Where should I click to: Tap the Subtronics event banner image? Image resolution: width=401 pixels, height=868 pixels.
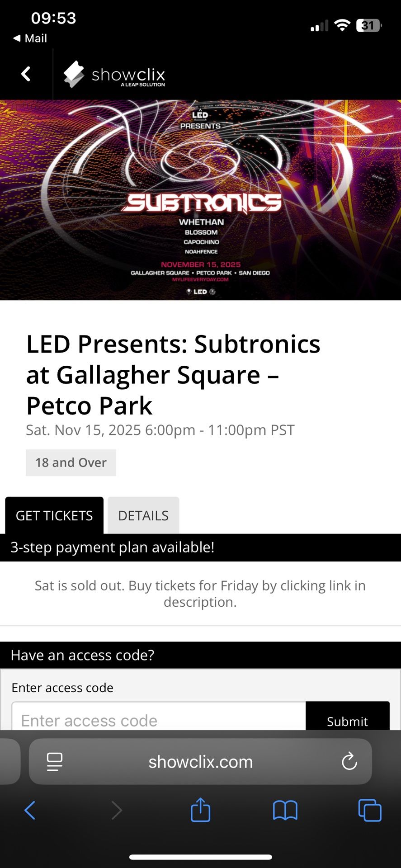200,200
